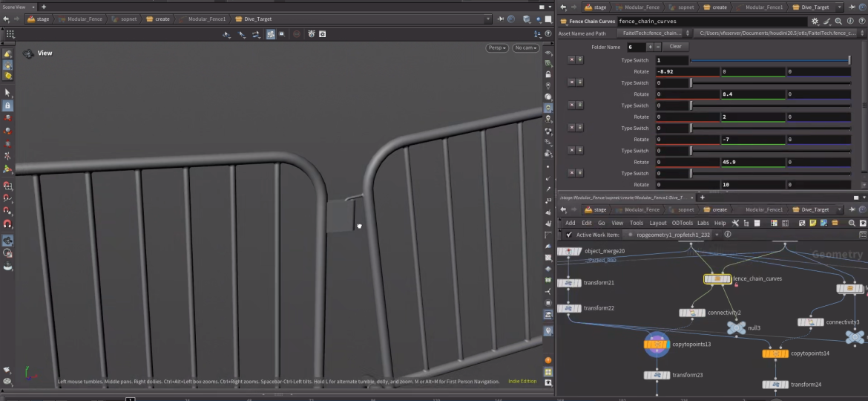The height and width of the screenshot is (401, 868).
Task: Toggle pin on the parameter pane path bar
Action: click(850, 7)
